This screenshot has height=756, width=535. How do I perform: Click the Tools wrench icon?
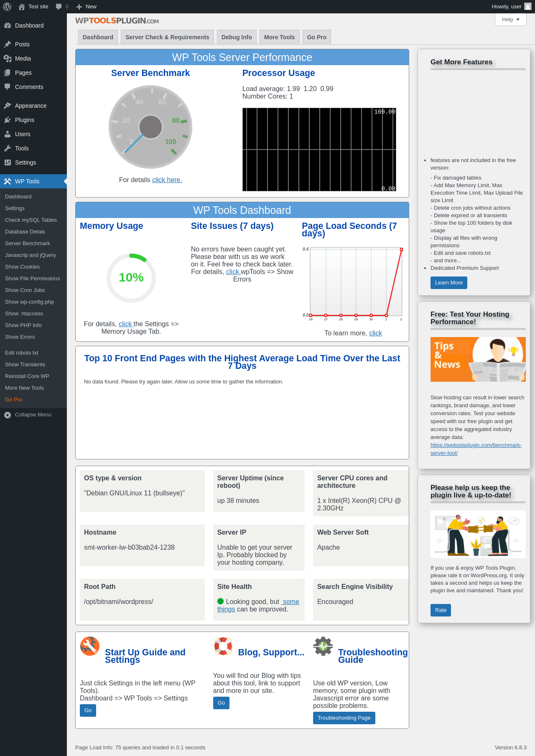[x=8, y=148]
